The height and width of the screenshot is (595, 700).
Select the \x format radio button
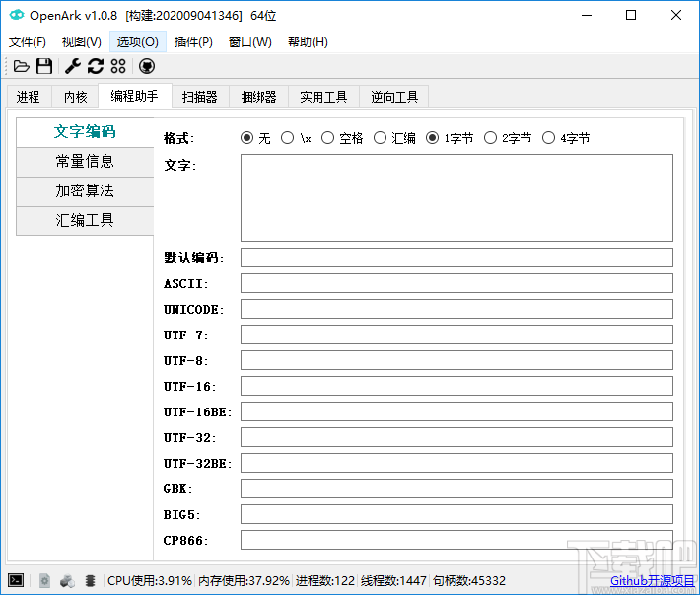[296, 138]
